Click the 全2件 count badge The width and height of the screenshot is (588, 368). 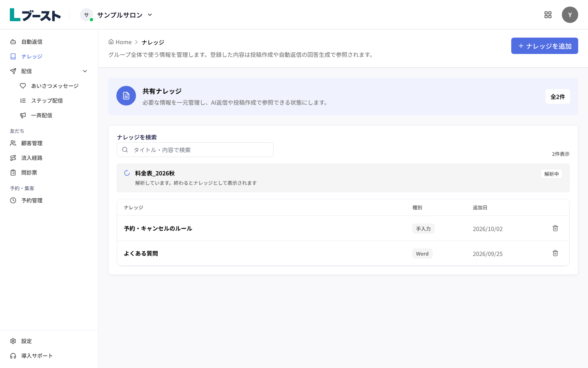558,96
